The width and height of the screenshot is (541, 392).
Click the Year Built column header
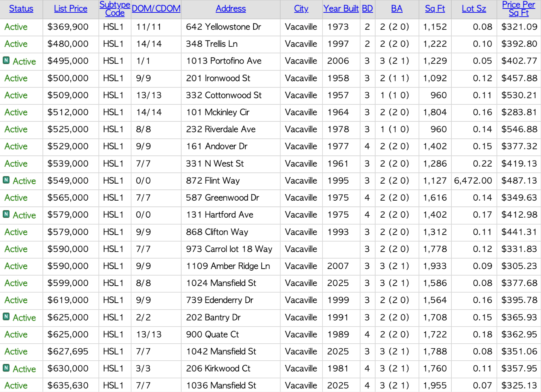341,9
